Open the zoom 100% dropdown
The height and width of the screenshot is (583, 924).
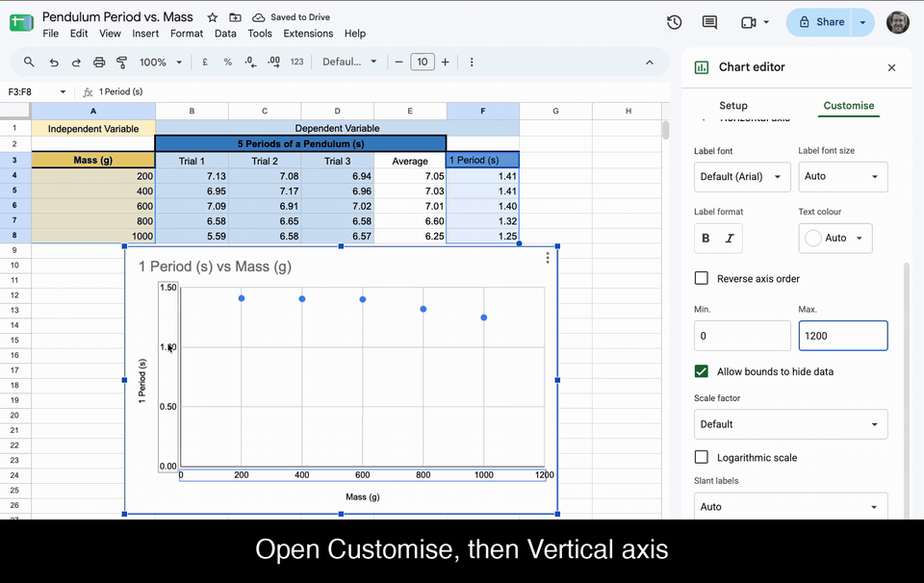tap(161, 62)
